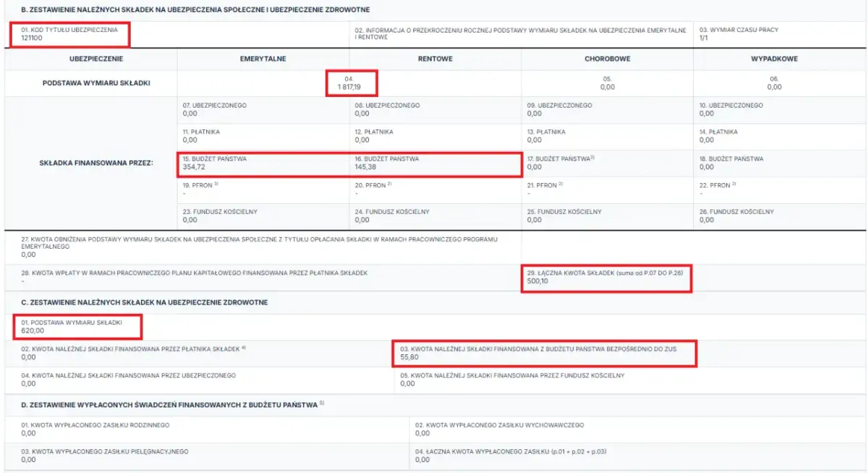Click '03. KWOTA WYPŁACONEGO ZASIŁKU PIELĘGNACYJNEGO'

click(x=105, y=451)
